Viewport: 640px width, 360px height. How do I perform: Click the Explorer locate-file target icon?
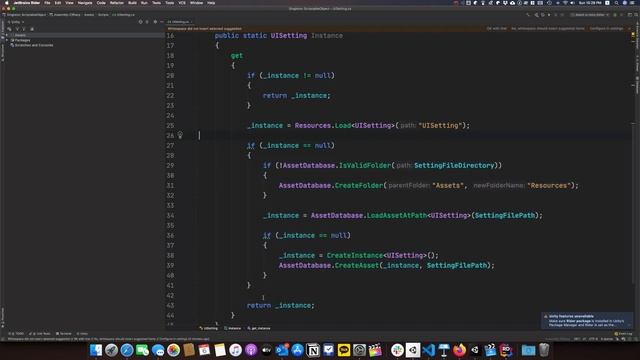click(x=140, y=22)
